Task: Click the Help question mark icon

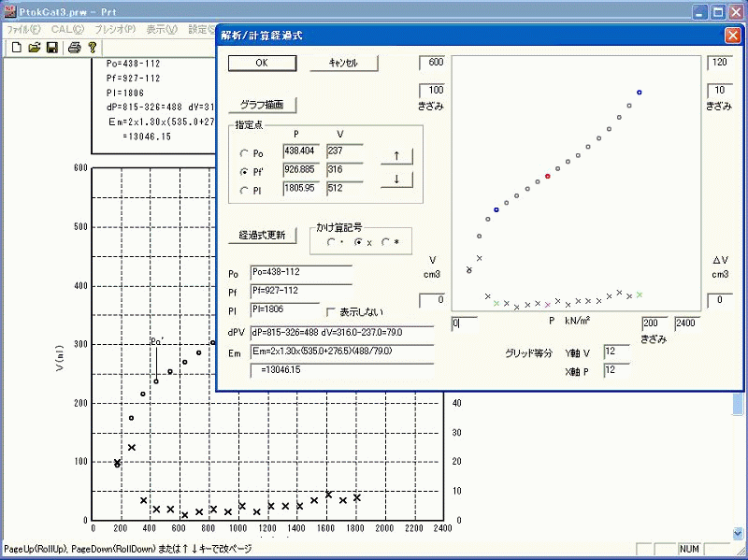Action: pos(92,47)
